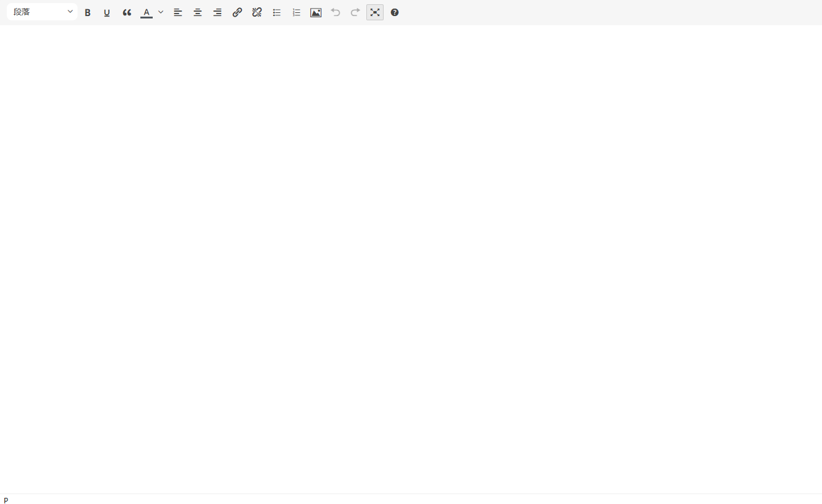Image resolution: width=822 pixels, height=504 pixels.
Task: Open the editor help icon
Action: (x=395, y=12)
